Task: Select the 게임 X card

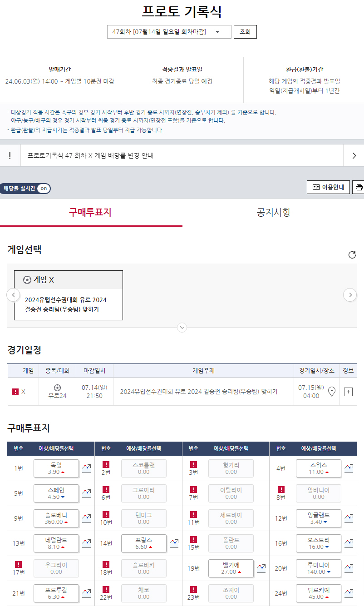Action: pos(69,295)
